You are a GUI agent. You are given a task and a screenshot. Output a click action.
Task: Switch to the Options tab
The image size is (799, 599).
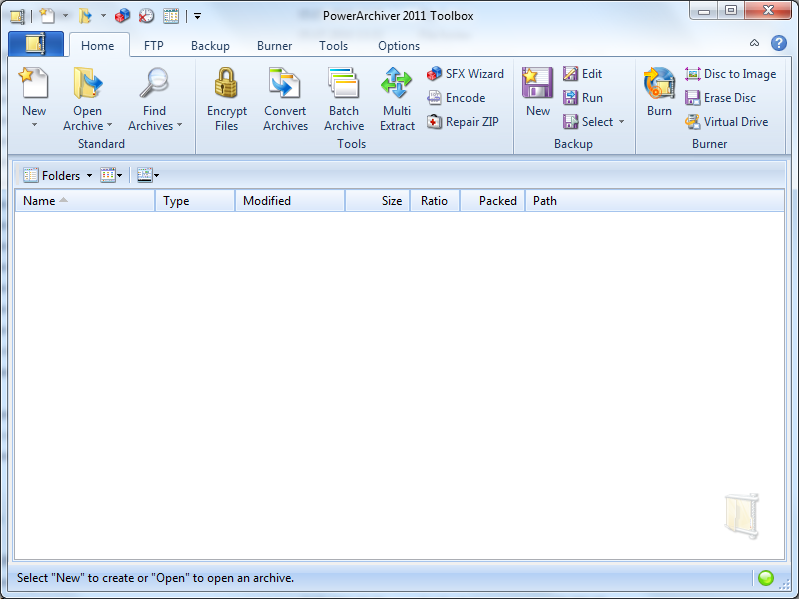pos(398,46)
